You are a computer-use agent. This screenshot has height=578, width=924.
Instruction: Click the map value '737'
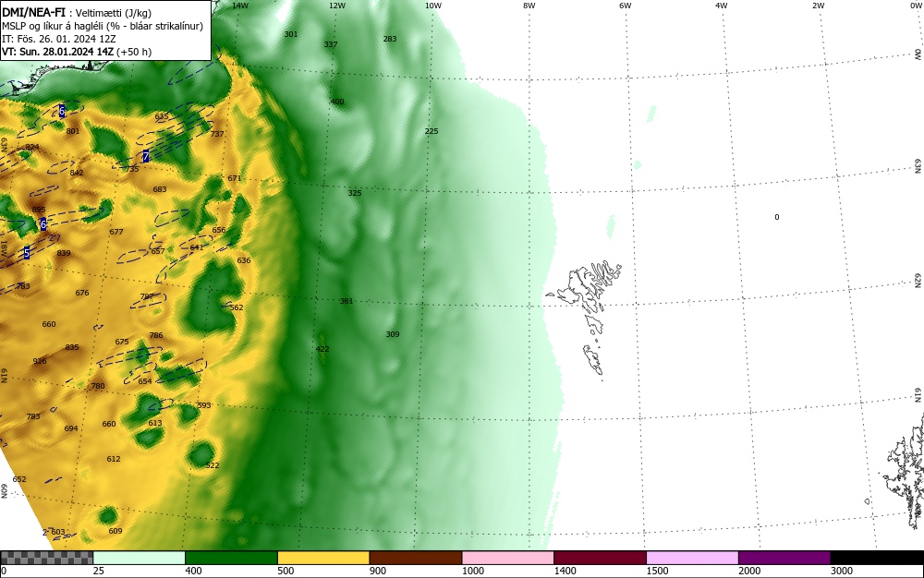217,134
